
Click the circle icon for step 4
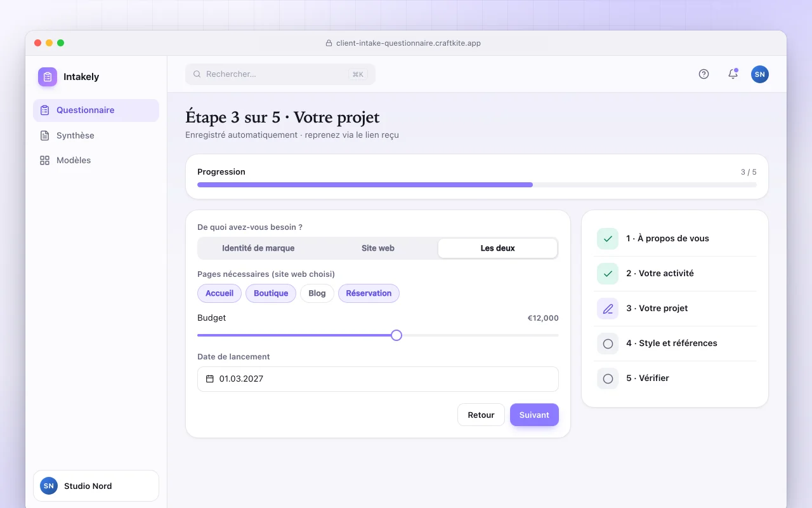[608, 344]
